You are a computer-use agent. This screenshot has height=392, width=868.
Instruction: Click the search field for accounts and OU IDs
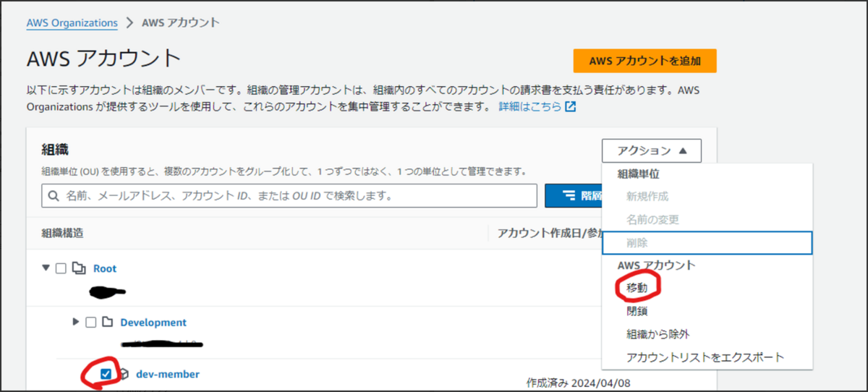[289, 195]
